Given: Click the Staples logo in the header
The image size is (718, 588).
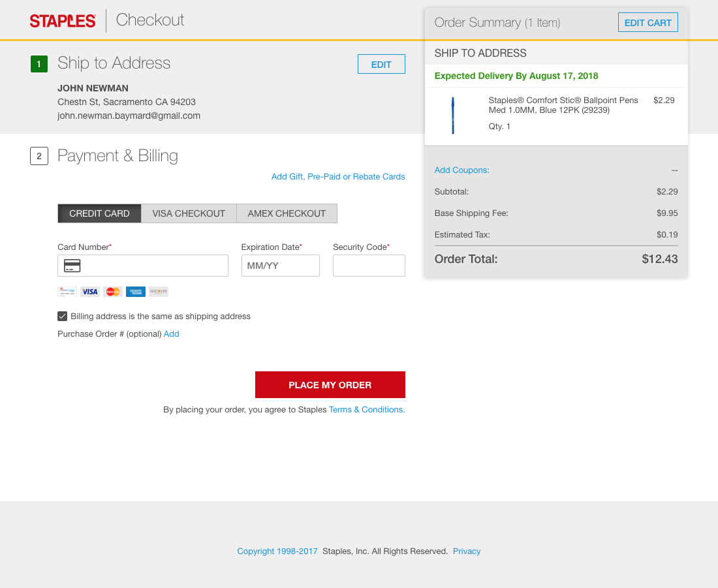Looking at the screenshot, I should [x=62, y=20].
